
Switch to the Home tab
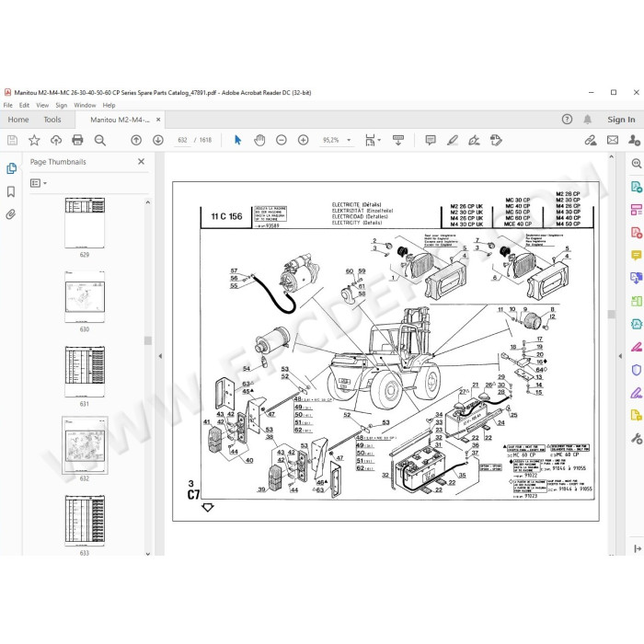tap(18, 120)
